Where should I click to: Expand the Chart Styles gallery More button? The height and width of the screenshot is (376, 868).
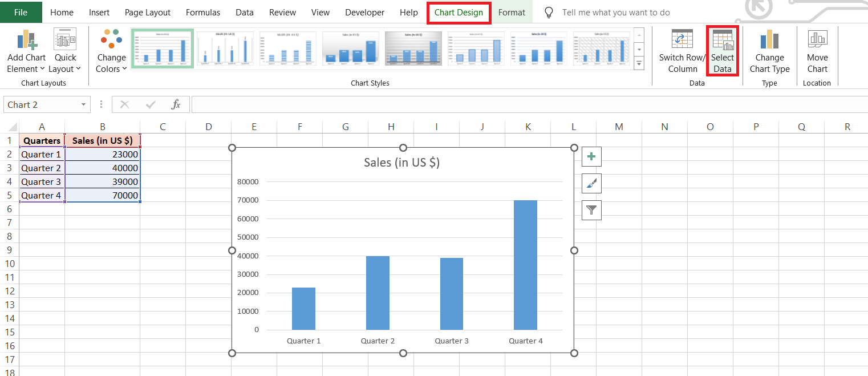click(x=639, y=63)
